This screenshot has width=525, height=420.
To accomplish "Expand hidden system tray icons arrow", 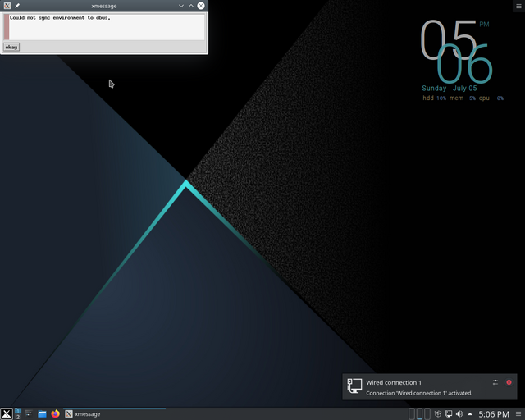I will tap(470, 414).
